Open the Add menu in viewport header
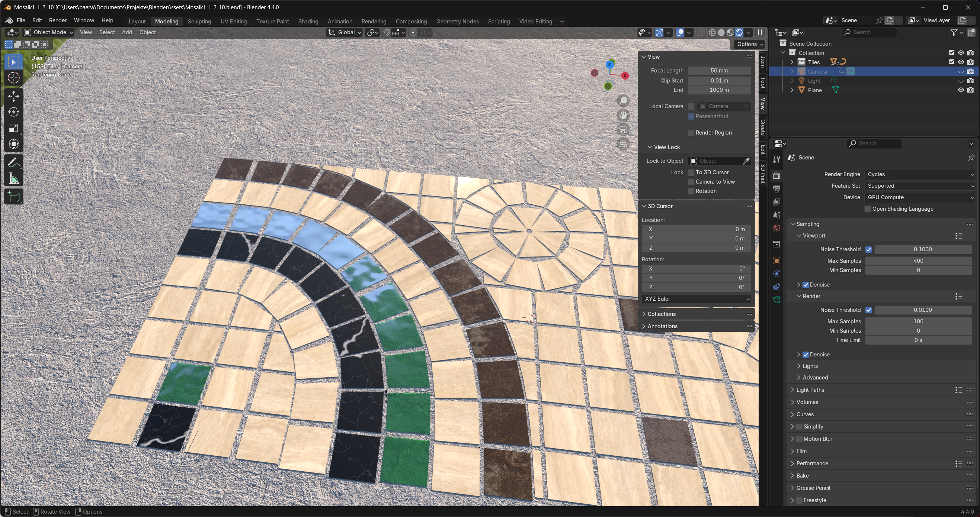This screenshot has width=980, height=517. pos(126,32)
